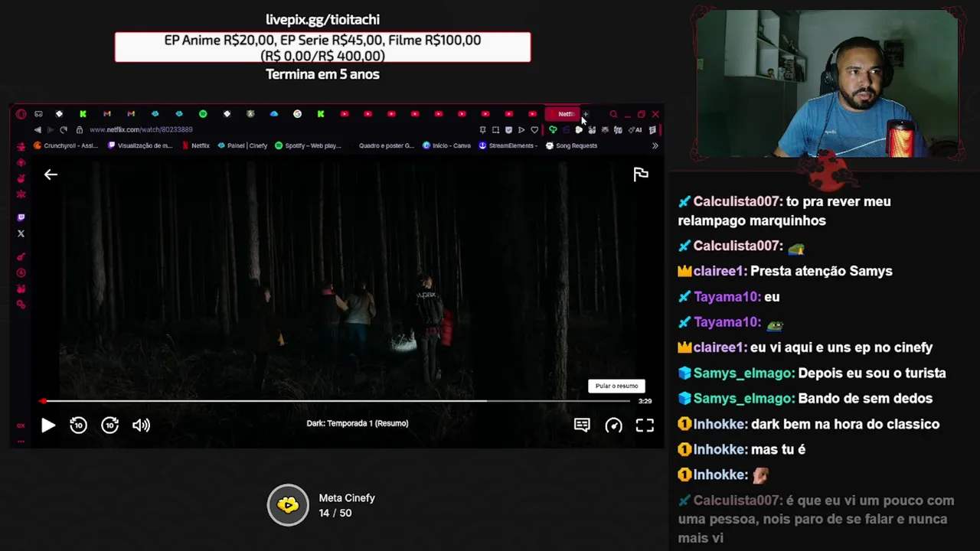The image size is (980, 551).
Task: Click the streamer webcam feed
Action: click(827, 83)
